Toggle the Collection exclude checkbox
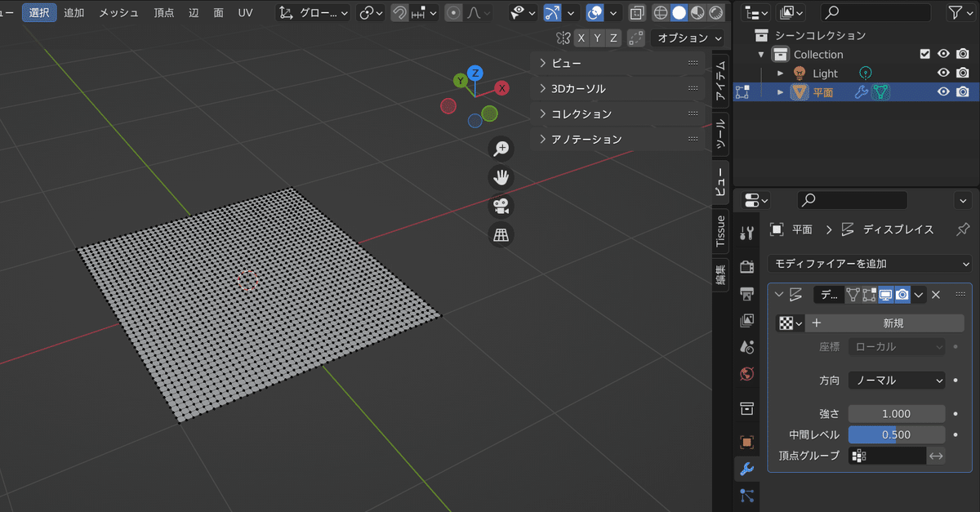This screenshot has width=980, height=512. (924, 55)
